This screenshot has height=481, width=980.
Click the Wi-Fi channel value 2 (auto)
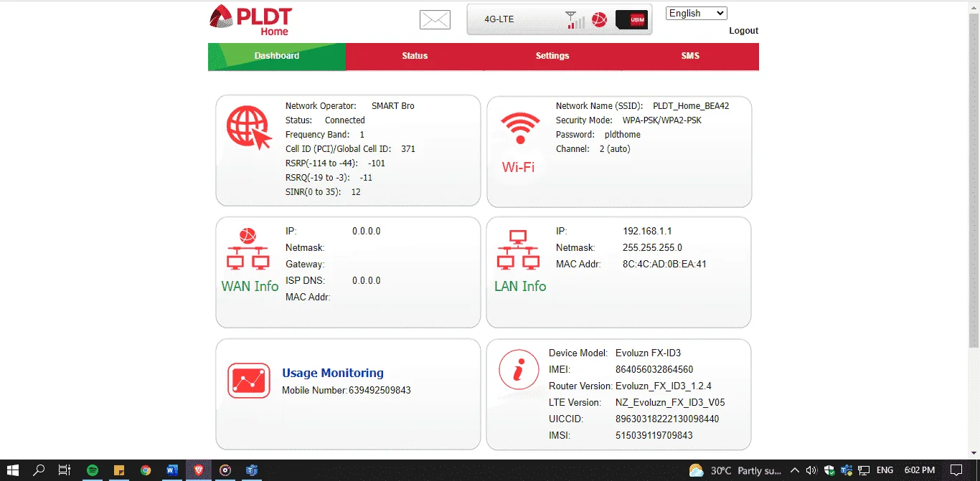pos(615,149)
